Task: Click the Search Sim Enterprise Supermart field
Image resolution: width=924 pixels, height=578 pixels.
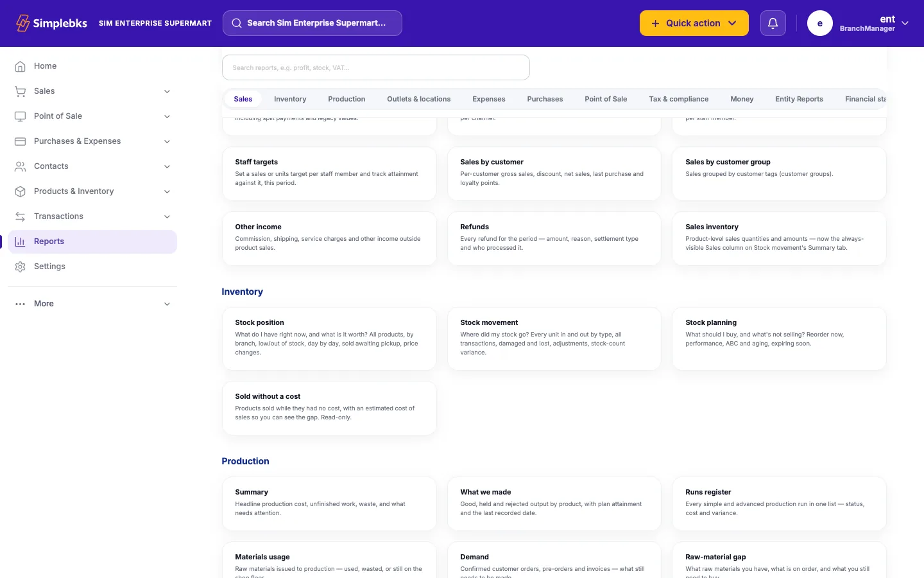Action: pos(312,23)
